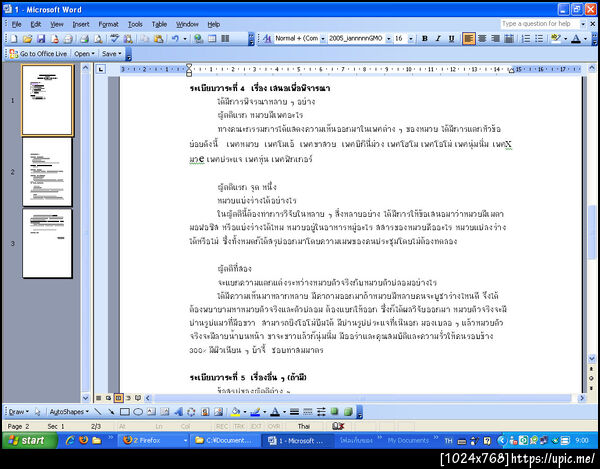Toggle Align Left, currently highlighted
Image resolution: width=600 pixels, height=469 pixels.
(x=469, y=39)
